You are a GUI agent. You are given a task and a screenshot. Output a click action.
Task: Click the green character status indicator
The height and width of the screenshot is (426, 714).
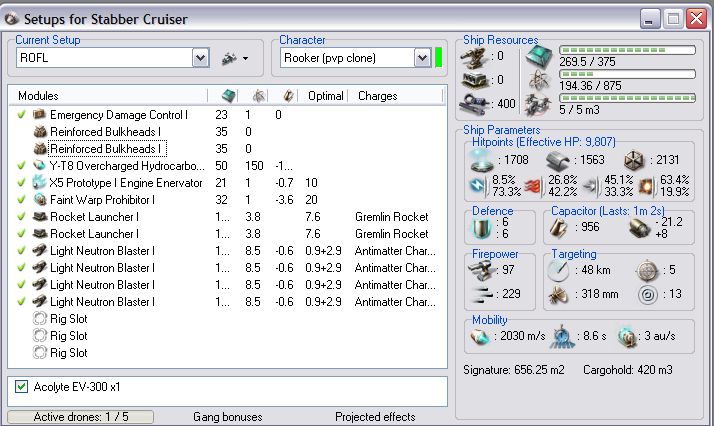coord(439,58)
